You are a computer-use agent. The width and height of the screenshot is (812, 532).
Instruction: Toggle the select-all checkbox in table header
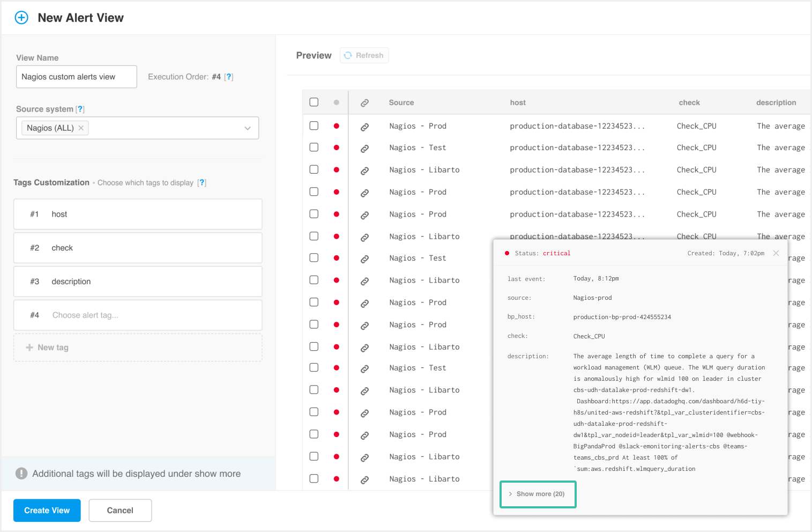314,102
